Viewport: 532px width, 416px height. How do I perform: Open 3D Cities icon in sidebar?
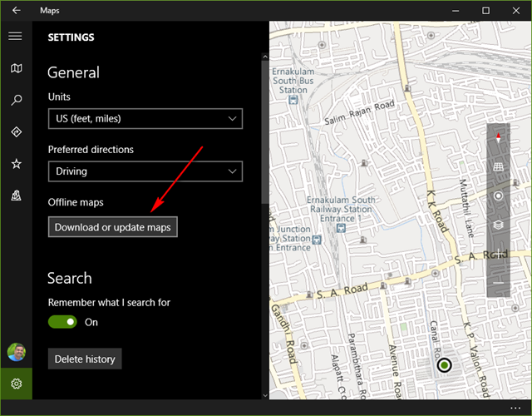tap(17, 196)
